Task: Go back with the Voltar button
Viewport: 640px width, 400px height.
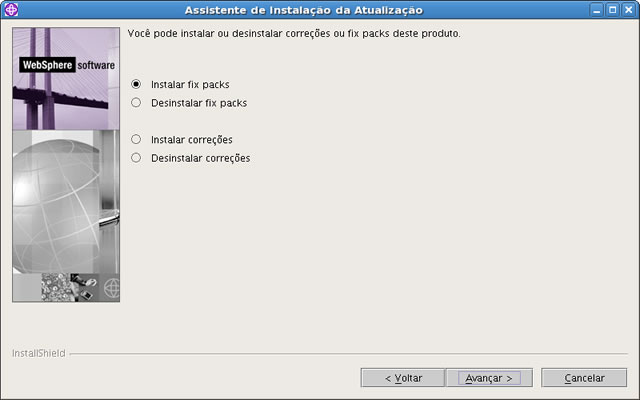Action: pyautogui.click(x=403, y=378)
